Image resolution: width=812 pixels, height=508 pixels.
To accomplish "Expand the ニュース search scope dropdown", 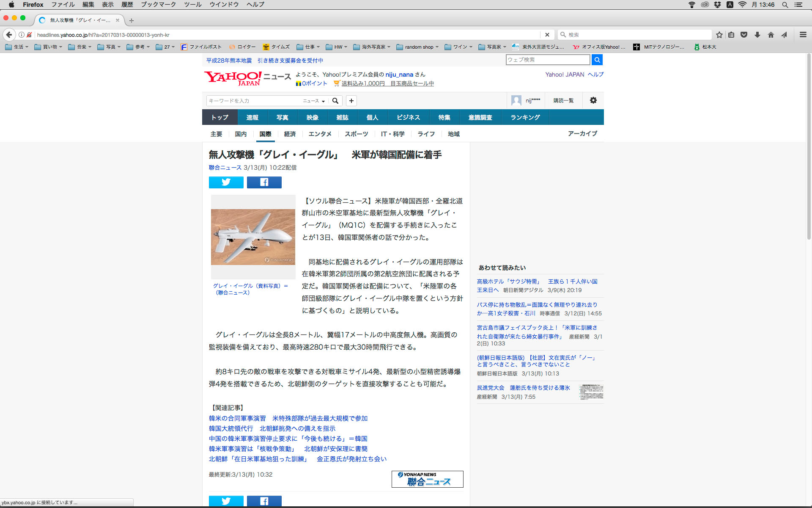I will (314, 101).
